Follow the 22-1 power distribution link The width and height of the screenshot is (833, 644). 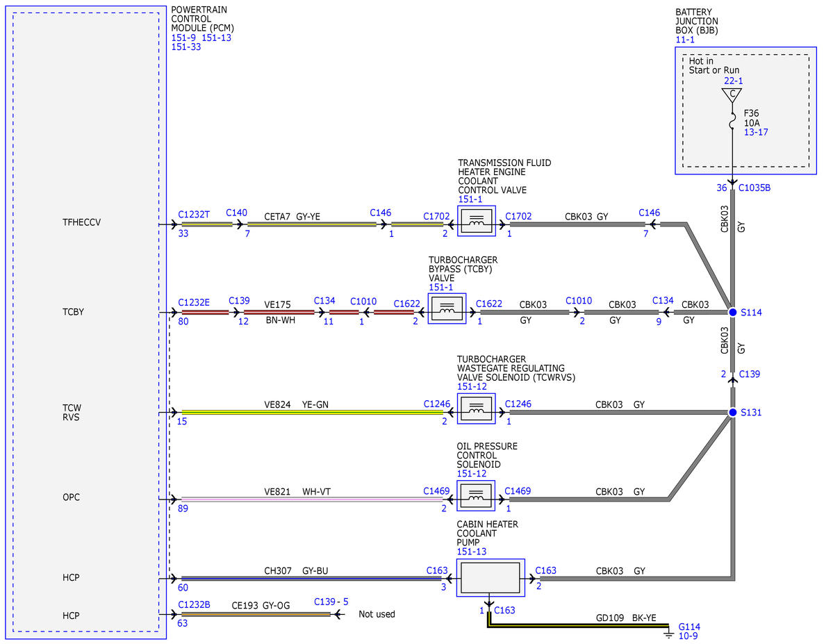[x=733, y=81]
